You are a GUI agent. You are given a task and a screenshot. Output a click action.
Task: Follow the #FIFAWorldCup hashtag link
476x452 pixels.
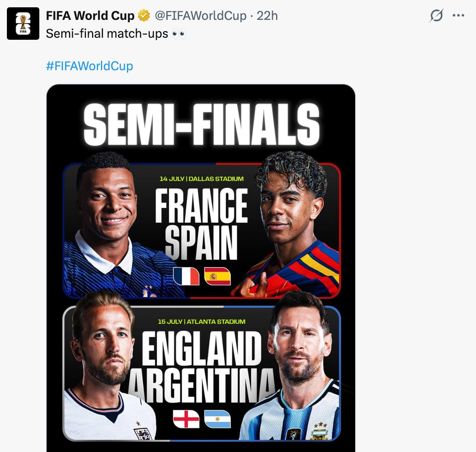click(x=90, y=66)
